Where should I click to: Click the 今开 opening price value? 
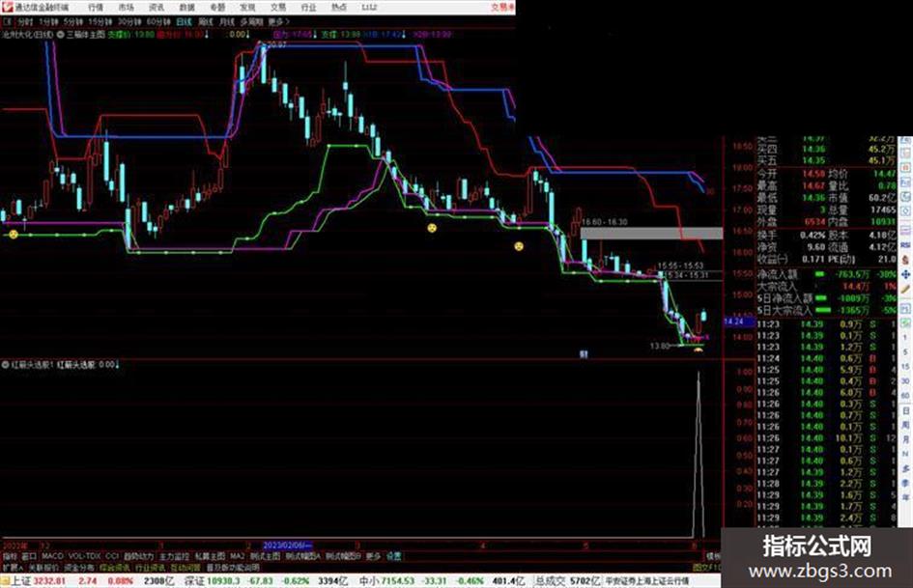pyautogui.click(x=813, y=174)
